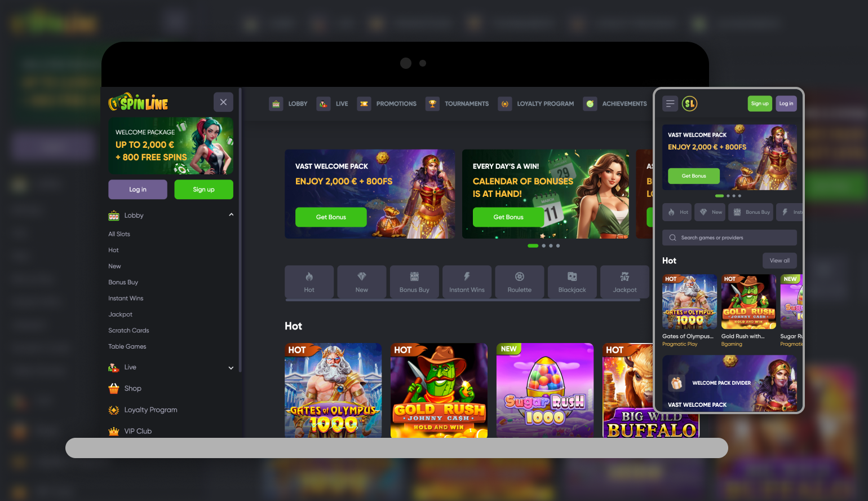868x501 pixels.
Task: Select second dot of desktop banner carousel
Action: point(543,246)
